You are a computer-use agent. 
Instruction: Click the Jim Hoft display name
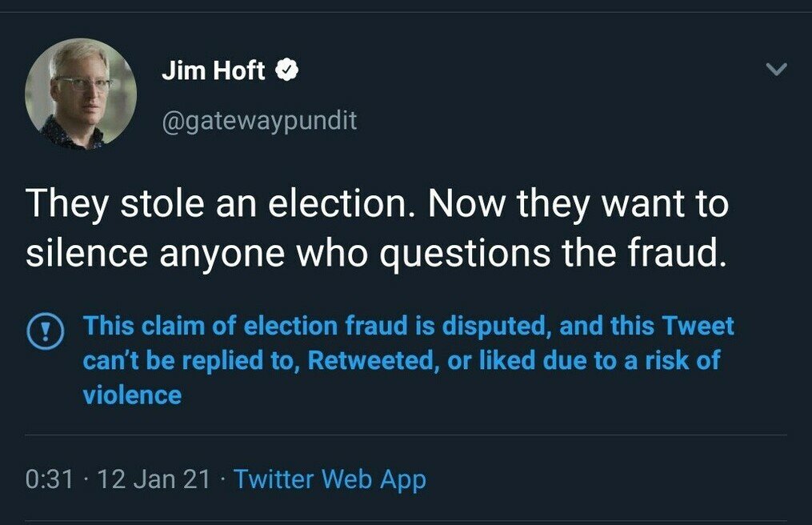[x=213, y=71]
